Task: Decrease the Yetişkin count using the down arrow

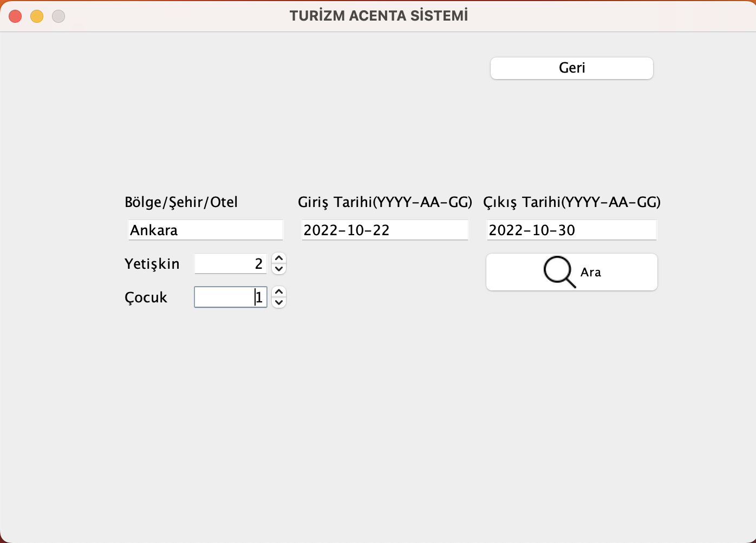Action: [x=279, y=268]
